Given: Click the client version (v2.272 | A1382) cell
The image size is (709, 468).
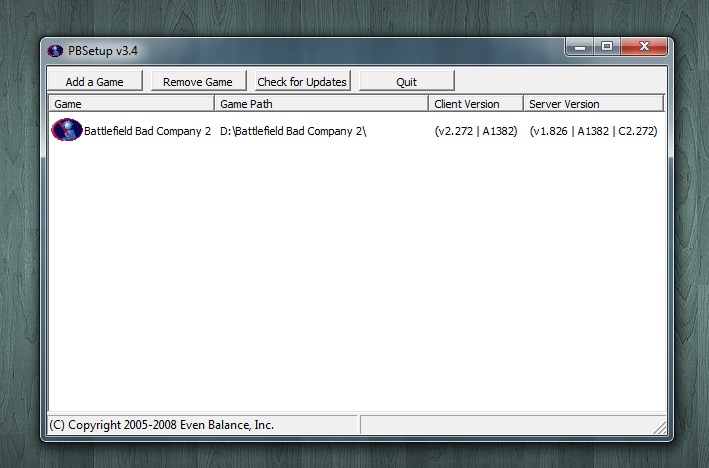Looking at the screenshot, I should coord(476,131).
